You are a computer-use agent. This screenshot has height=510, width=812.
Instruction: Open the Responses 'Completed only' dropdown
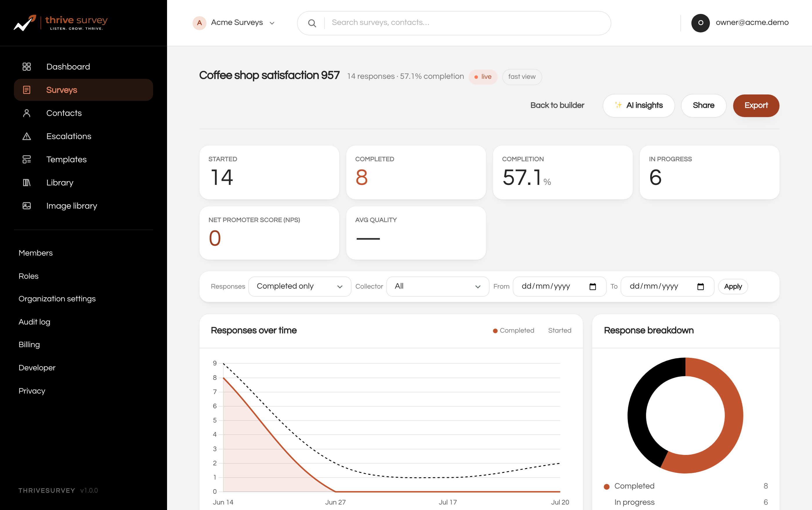point(300,286)
